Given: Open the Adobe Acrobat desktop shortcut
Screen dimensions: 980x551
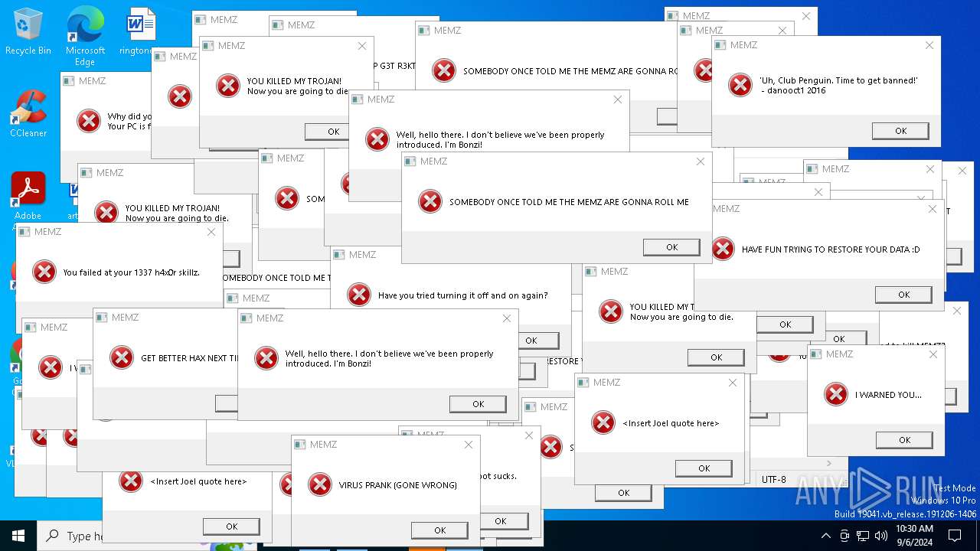Looking at the screenshot, I should pyautogui.click(x=28, y=197).
